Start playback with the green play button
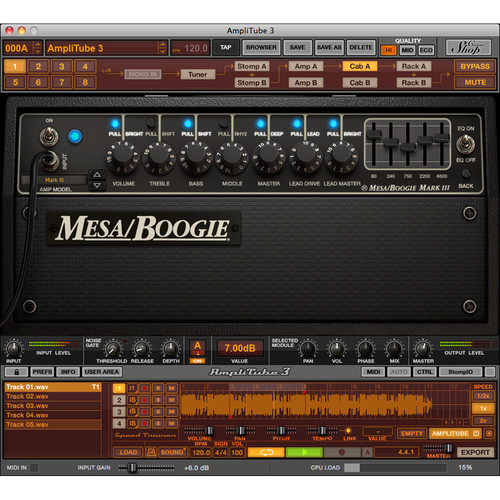Image resolution: width=500 pixels, height=500 pixels. (x=304, y=452)
